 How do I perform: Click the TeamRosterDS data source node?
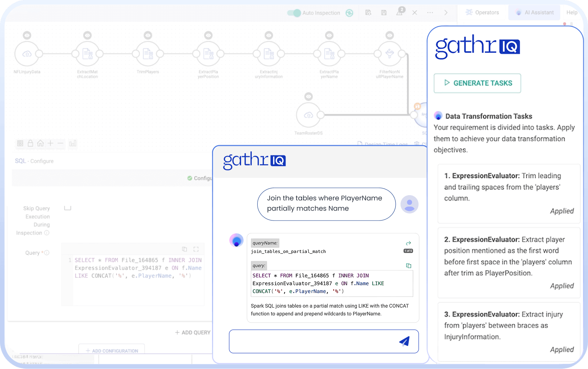point(308,115)
